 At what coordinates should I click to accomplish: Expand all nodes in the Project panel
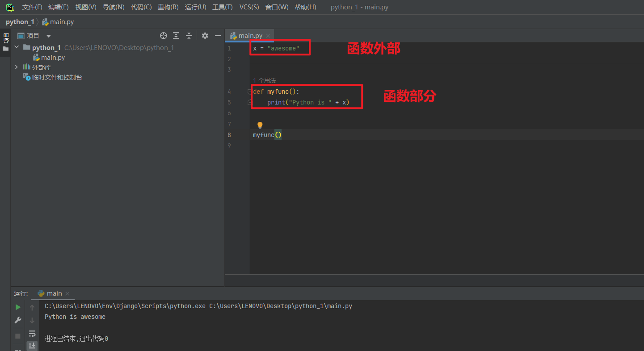[176, 36]
